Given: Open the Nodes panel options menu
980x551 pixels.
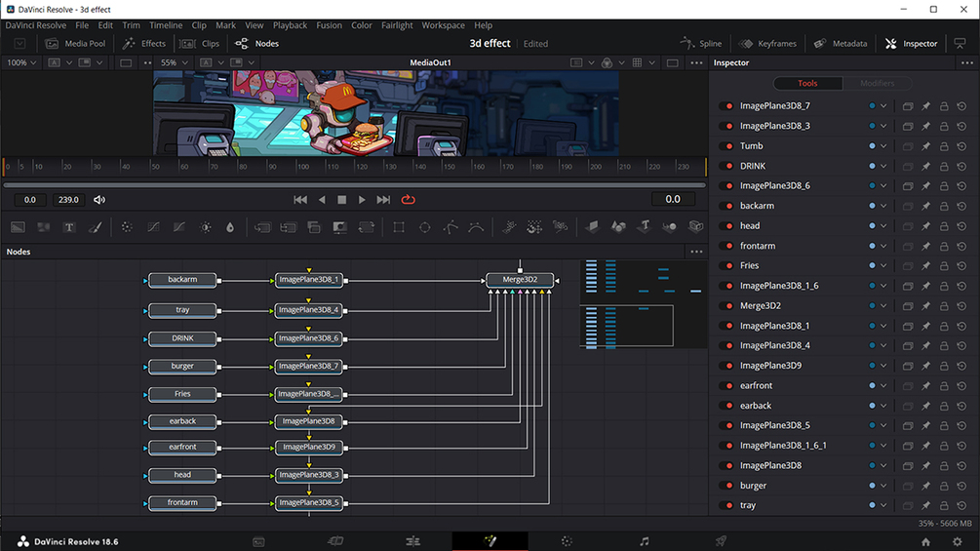Looking at the screenshot, I should (696, 252).
